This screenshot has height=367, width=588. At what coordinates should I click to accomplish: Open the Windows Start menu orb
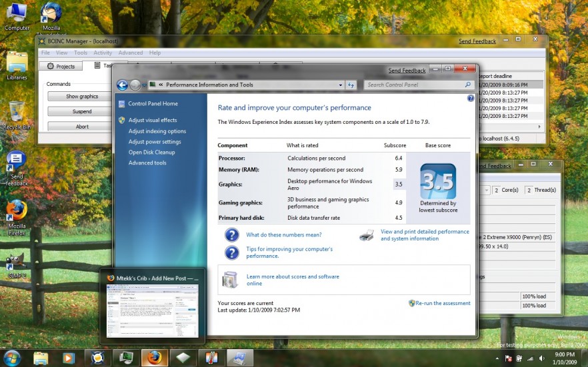[13, 358]
